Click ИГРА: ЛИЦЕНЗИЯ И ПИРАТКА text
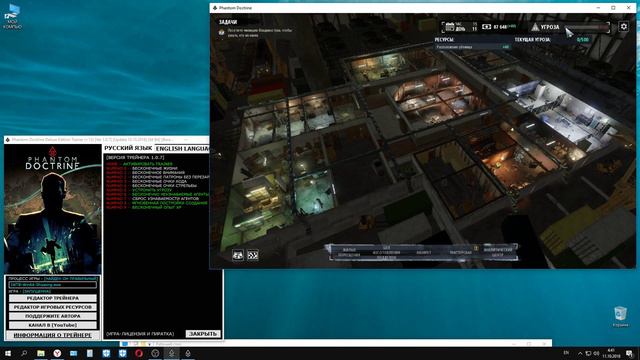Viewport: 640px width, 360px height. pyautogui.click(x=140, y=334)
